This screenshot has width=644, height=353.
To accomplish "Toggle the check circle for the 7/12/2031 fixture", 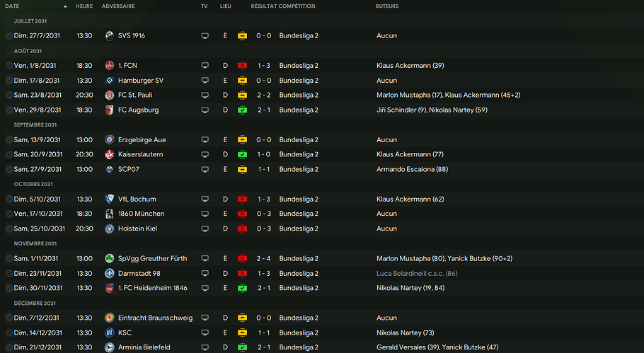I will (9, 318).
